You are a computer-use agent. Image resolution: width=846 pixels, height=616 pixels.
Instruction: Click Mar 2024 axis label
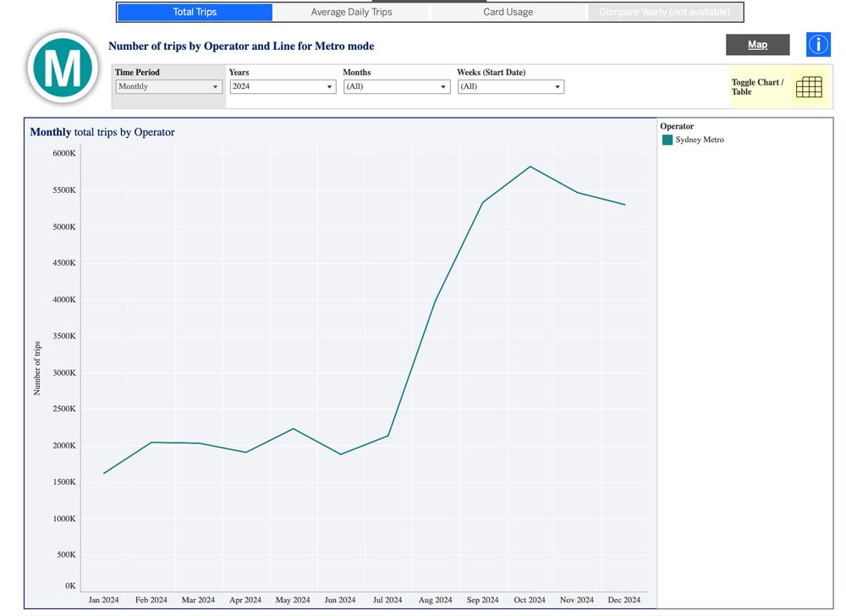pos(198,600)
